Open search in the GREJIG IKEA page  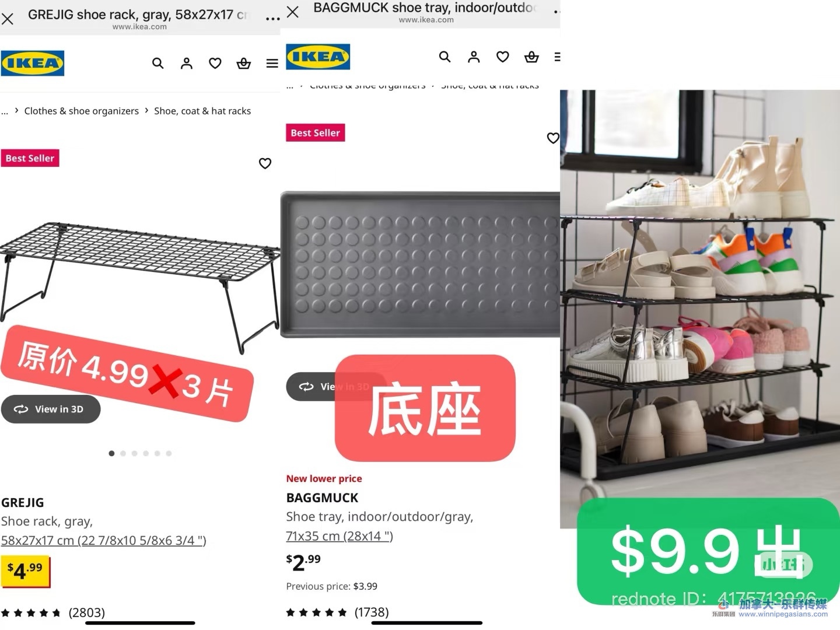(x=157, y=63)
